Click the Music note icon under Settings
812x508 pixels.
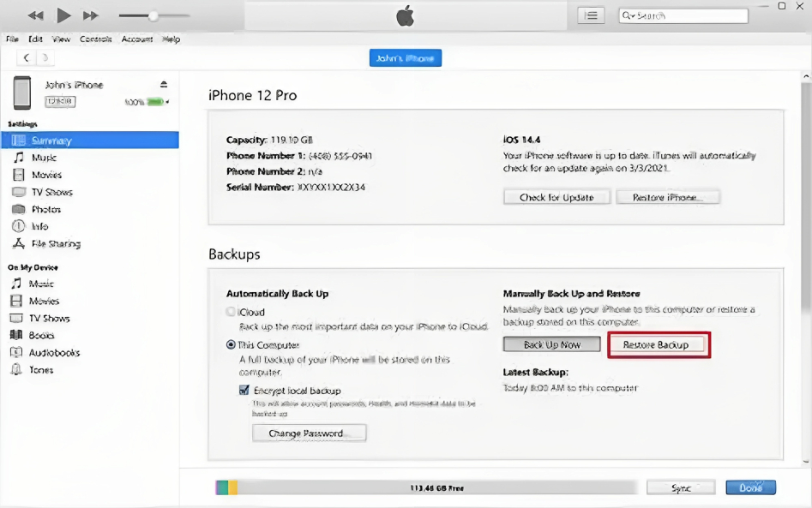pos(19,158)
